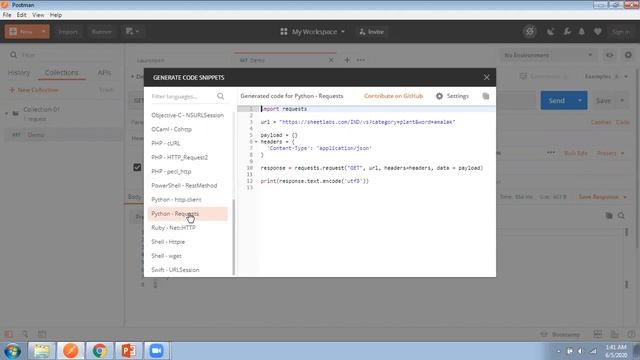This screenshot has width=640, height=360.
Task: Open the tab options ellipsis icon
Action: [x=361, y=60]
